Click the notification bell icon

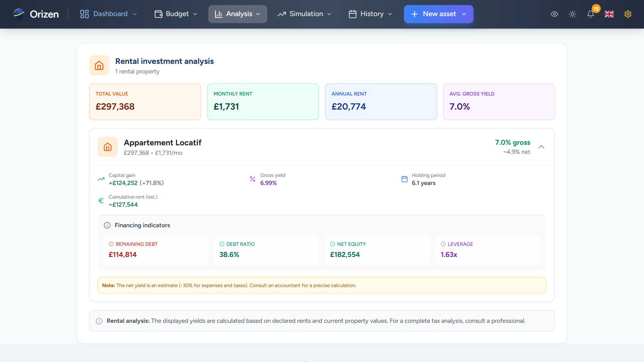[590, 15]
